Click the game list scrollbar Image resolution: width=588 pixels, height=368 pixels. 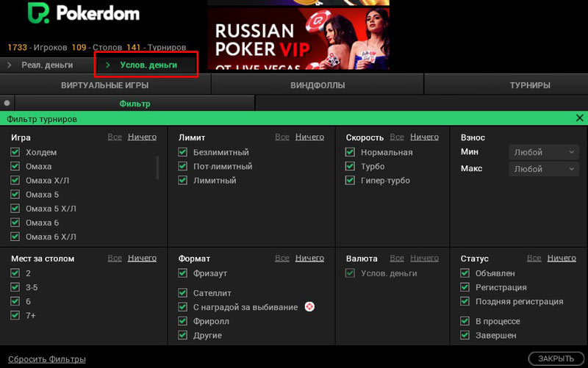click(157, 167)
